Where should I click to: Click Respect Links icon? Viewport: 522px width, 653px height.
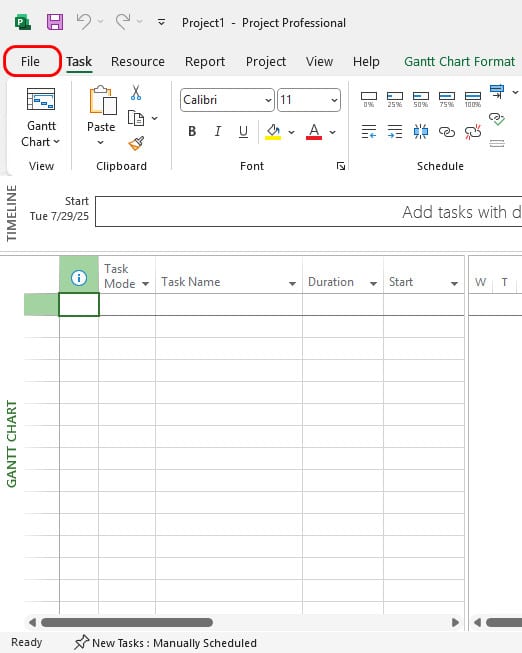tap(497, 119)
